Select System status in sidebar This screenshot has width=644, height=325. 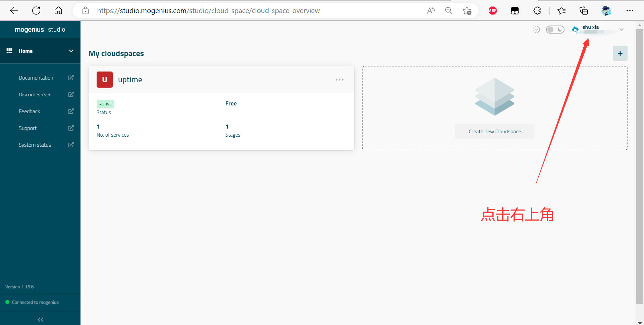click(35, 145)
